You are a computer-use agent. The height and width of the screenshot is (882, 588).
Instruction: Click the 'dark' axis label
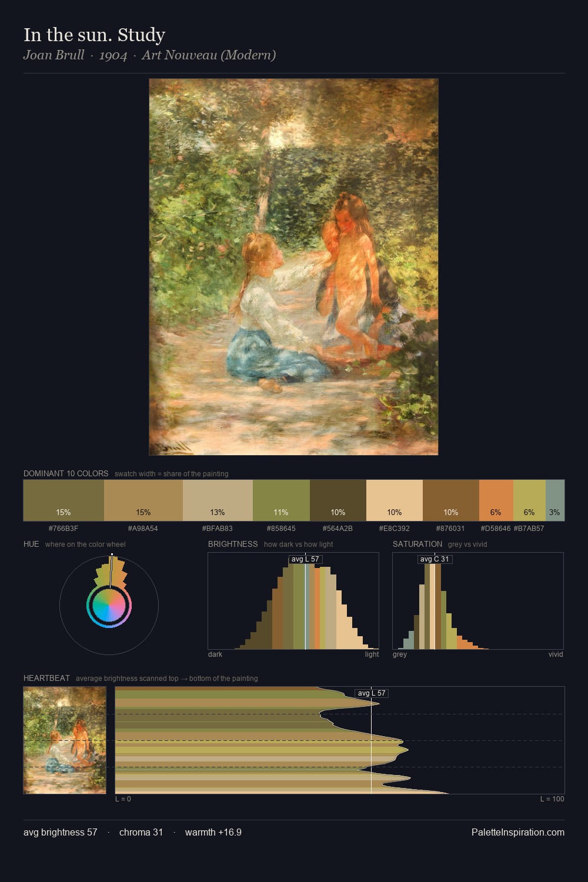[x=215, y=654]
